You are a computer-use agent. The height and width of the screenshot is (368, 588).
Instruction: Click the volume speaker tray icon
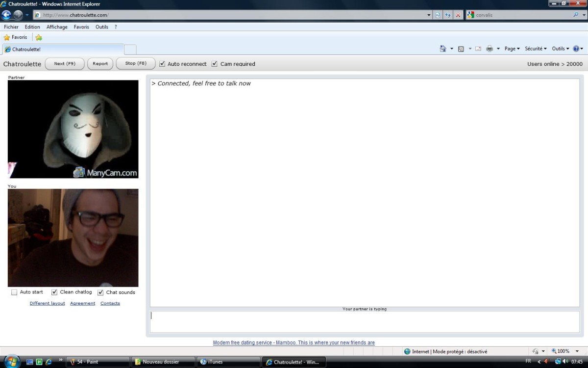tap(565, 362)
